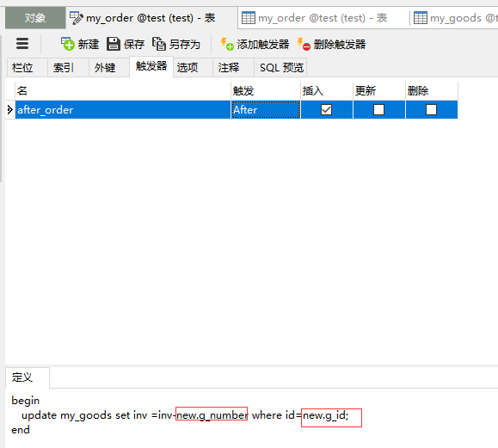Open the hamburger menu icon

point(22,44)
